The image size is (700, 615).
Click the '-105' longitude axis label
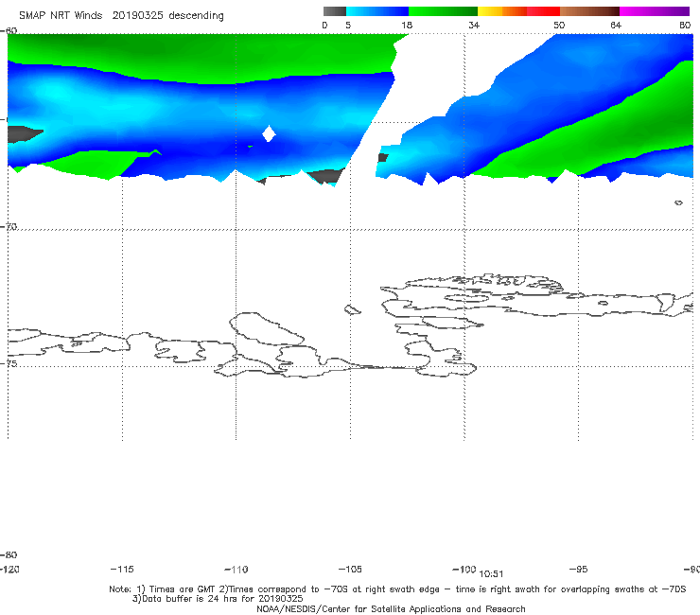tap(350, 569)
